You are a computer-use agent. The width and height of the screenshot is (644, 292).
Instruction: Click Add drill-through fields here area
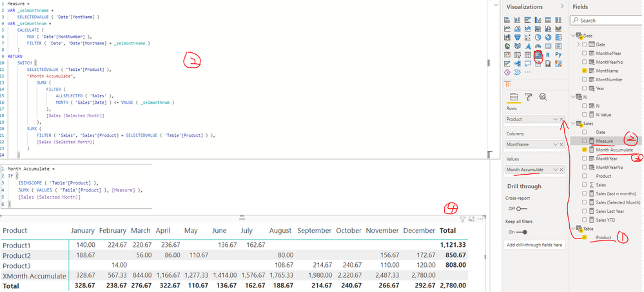pos(534,245)
